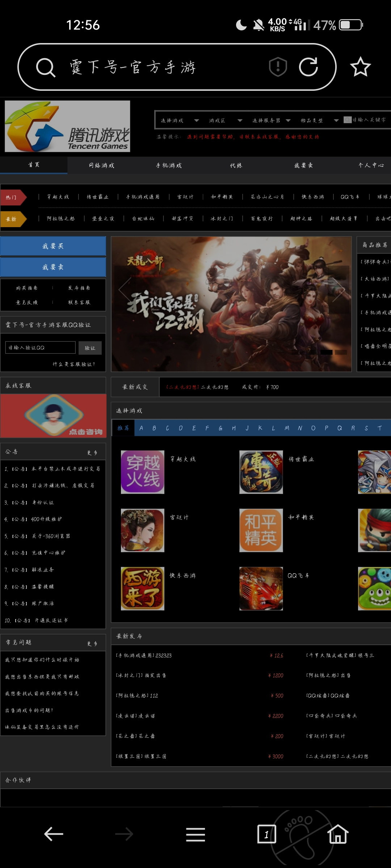Open the site security shield icon
391x868 pixels.
tap(278, 67)
